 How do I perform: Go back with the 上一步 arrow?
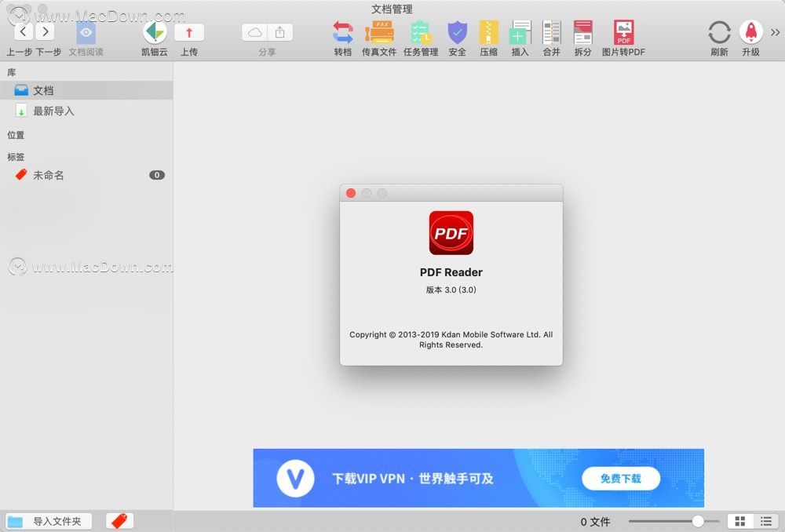tap(24, 32)
